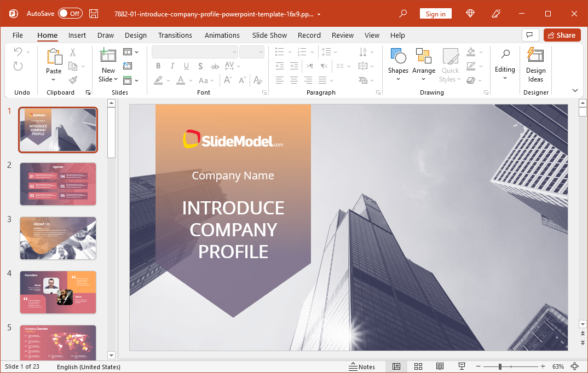Select the Clear All Formatting icon

[x=257, y=80]
